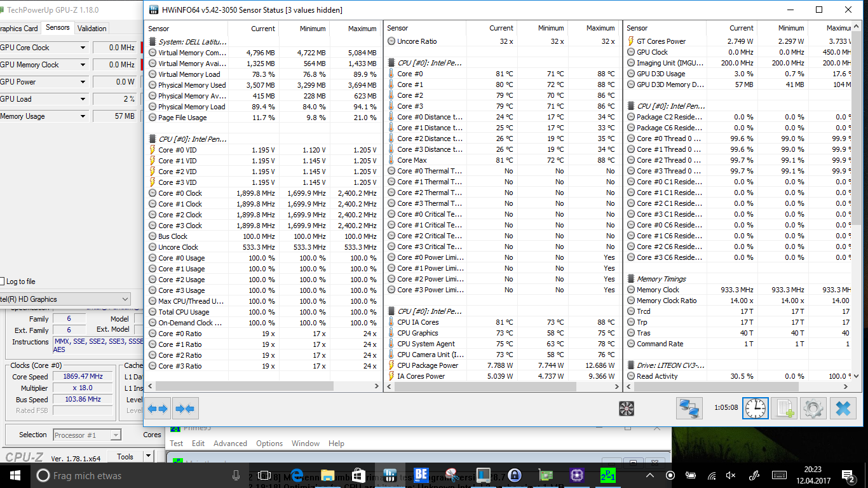The image size is (868, 488).
Task: Toggle the Log to file checkbox in GPU-Z
Action: tap(3, 281)
